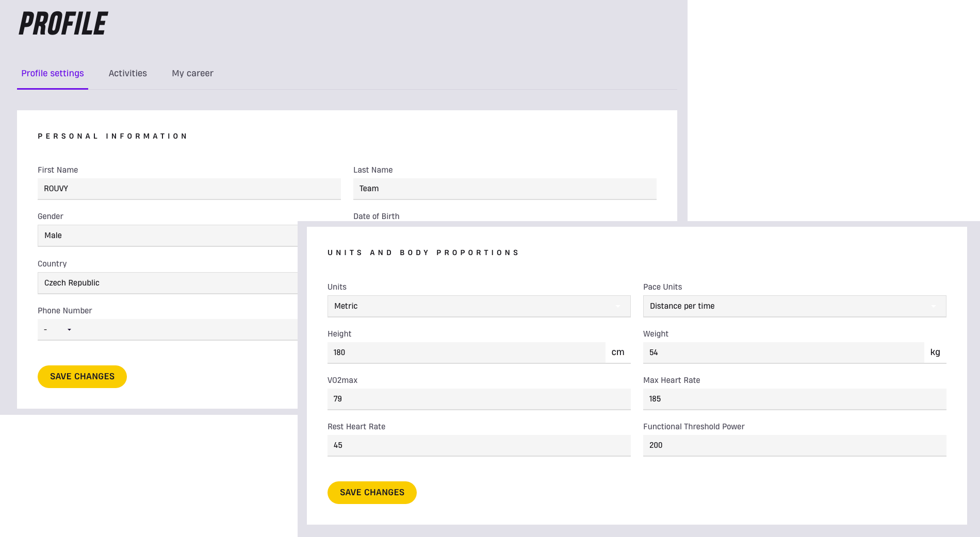Save changes in Personal Information
Screen dimensions: 980x537
click(x=82, y=377)
